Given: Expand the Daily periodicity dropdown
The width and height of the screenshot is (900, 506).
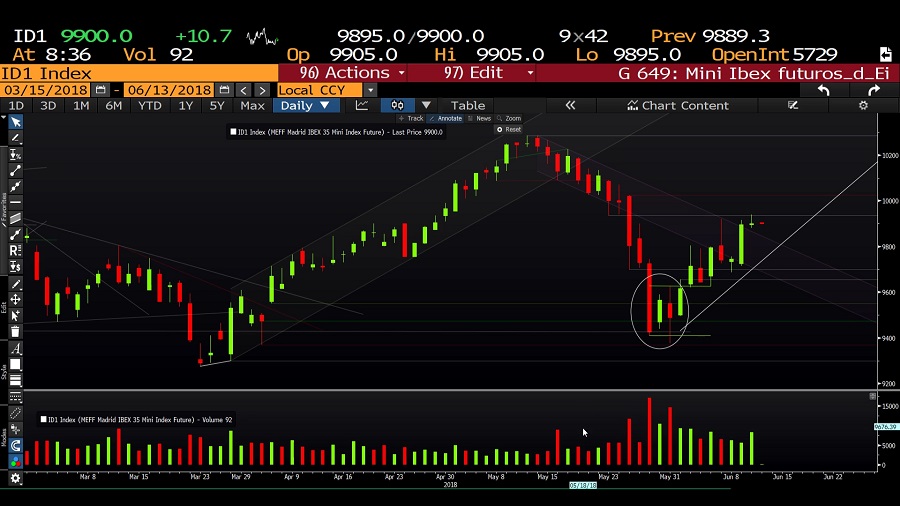Looking at the screenshot, I should [x=306, y=106].
